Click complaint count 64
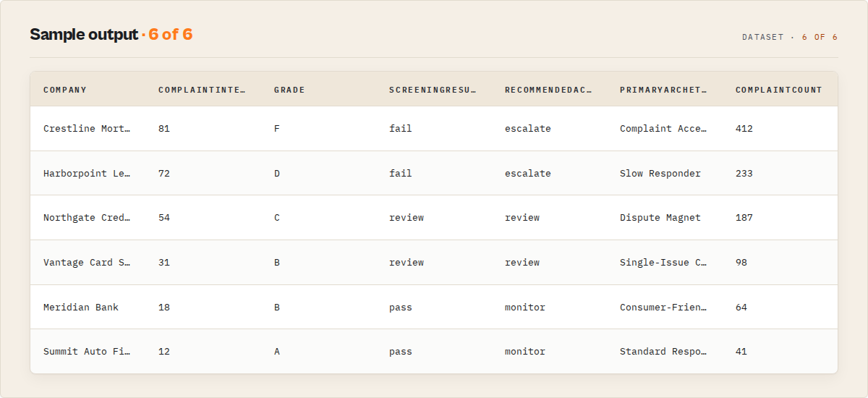The image size is (868, 398). [741, 308]
